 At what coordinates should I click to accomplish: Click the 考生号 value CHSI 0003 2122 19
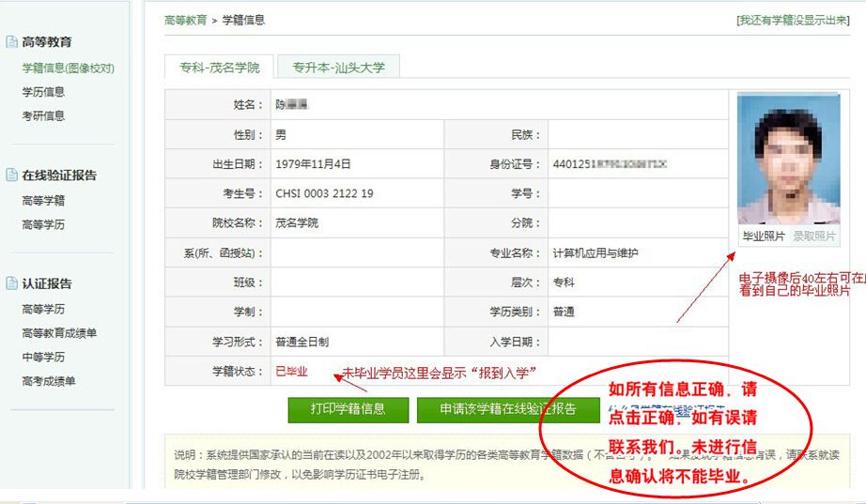pyautogui.click(x=324, y=193)
